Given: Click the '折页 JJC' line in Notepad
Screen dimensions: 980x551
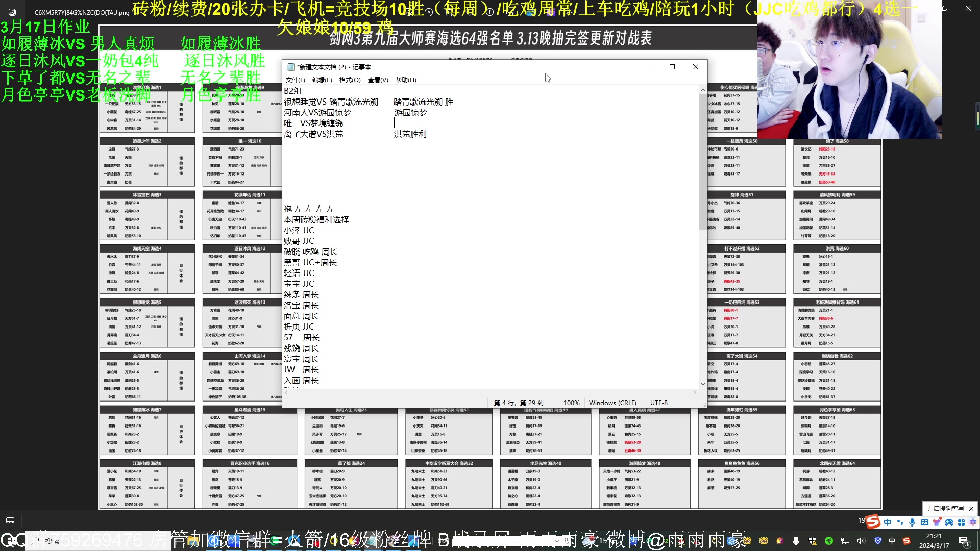Looking at the screenshot, I should 299,327.
